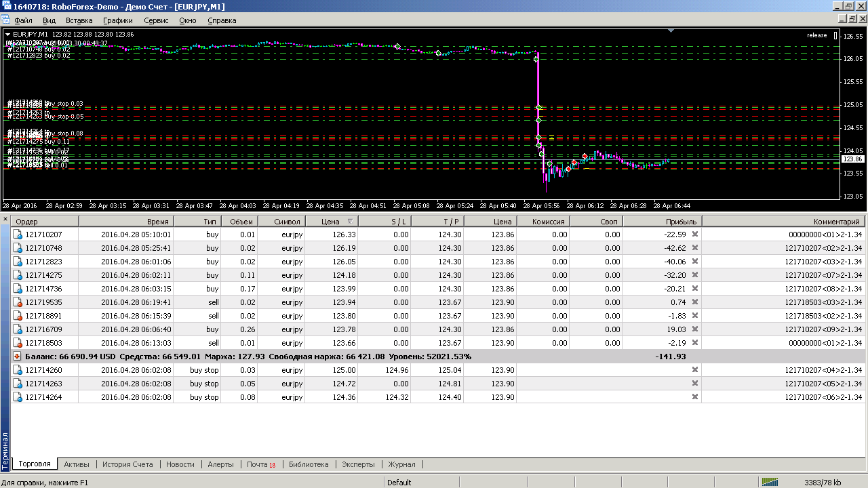This screenshot has width=868, height=488.
Task: Open the История Счета tab
Action: click(x=127, y=464)
